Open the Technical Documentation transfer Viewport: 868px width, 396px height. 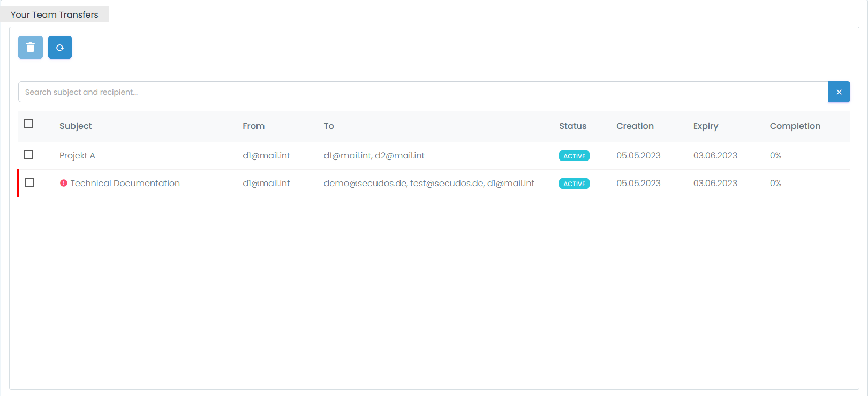point(125,184)
